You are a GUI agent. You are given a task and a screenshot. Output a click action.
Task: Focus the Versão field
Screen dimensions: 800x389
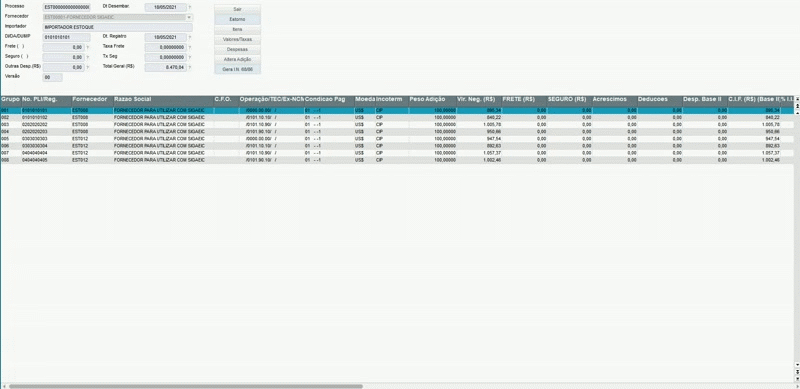click(x=53, y=78)
